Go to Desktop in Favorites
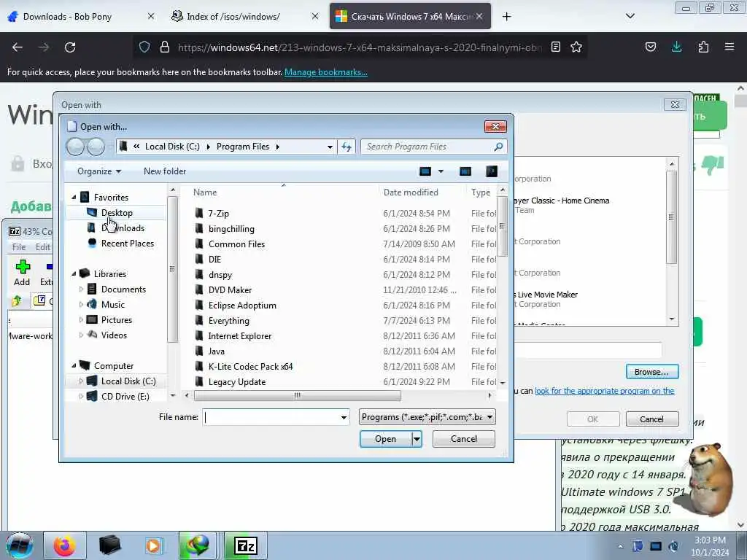This screenshot has width=747, height=560. [x=117, y=212]
